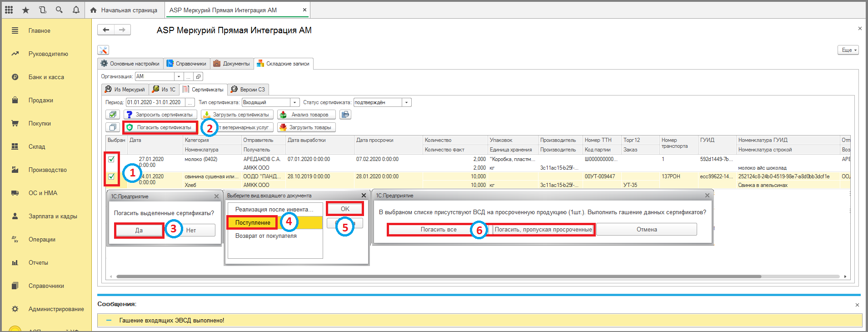Screen dimensions: 868x332
Task: Select Возврат от покупателя list item
Action: [266, 236]
